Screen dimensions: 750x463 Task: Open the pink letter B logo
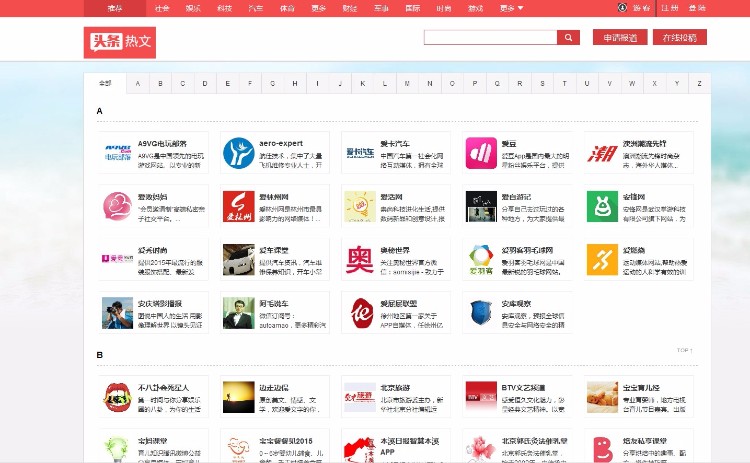(x=602, y=449)
